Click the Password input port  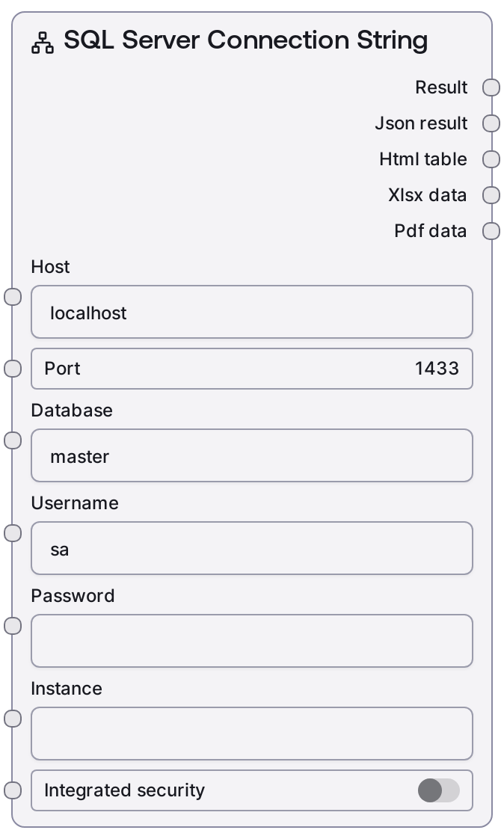pos(13,626)
